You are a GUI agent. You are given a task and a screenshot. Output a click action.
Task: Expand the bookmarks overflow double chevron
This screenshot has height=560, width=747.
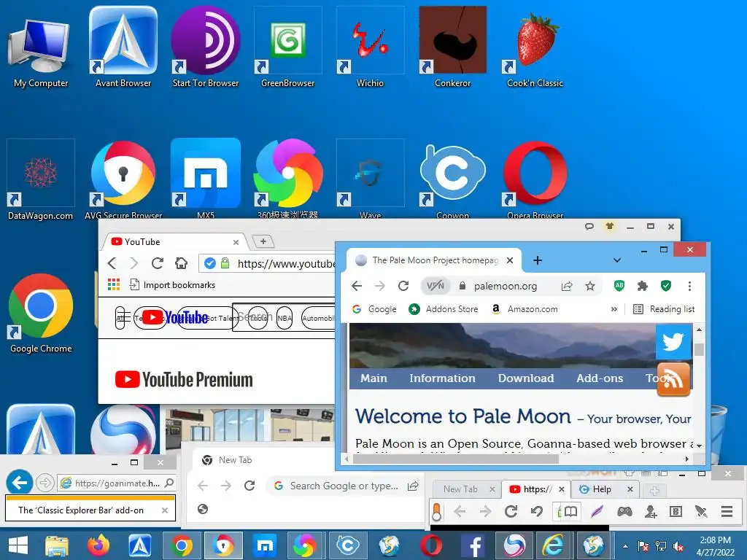coord(614,309)
